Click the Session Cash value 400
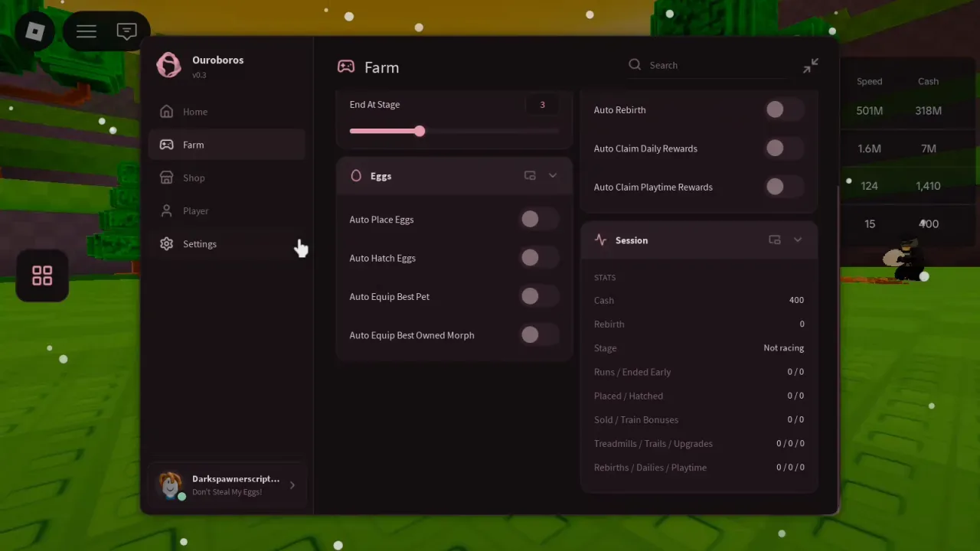This screenshot has height=551, width=980. pyautogui.click(x=796, y=300)
